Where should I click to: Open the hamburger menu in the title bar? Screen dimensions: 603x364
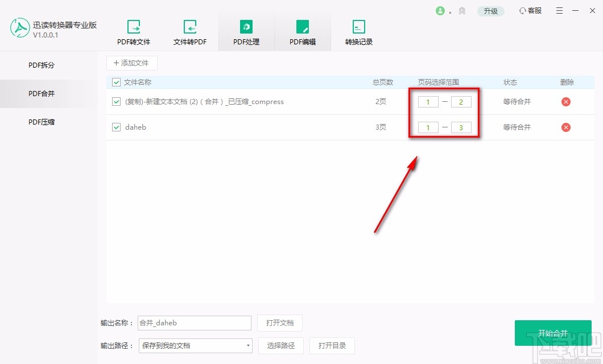click(559, 10)
